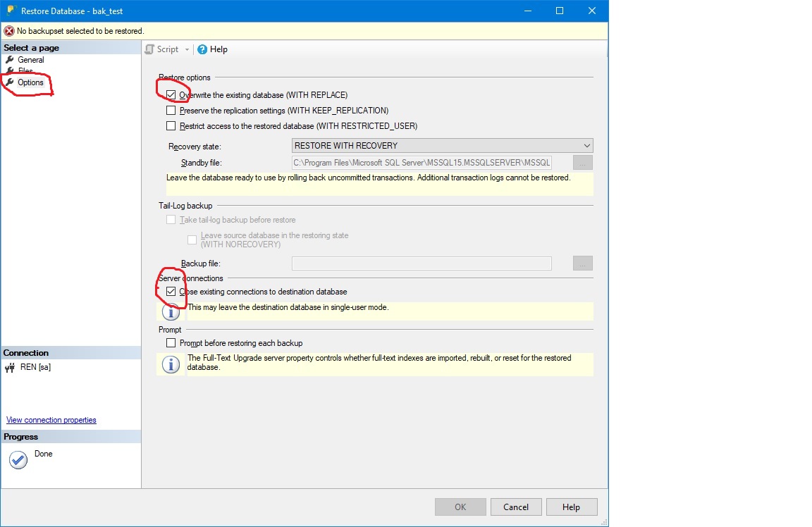Click the blue Help question mark icon
Image resolution: width=812 pixels, height=527 pixels.
[202, 49]
